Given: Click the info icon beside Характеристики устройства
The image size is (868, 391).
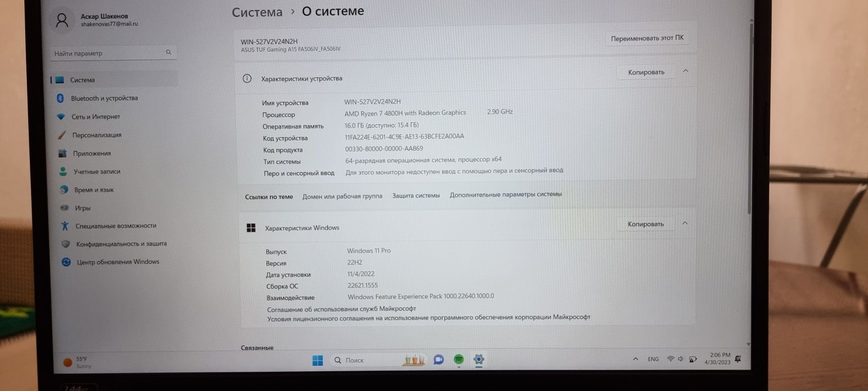Looking at the screenshot, I should (247, 79).
